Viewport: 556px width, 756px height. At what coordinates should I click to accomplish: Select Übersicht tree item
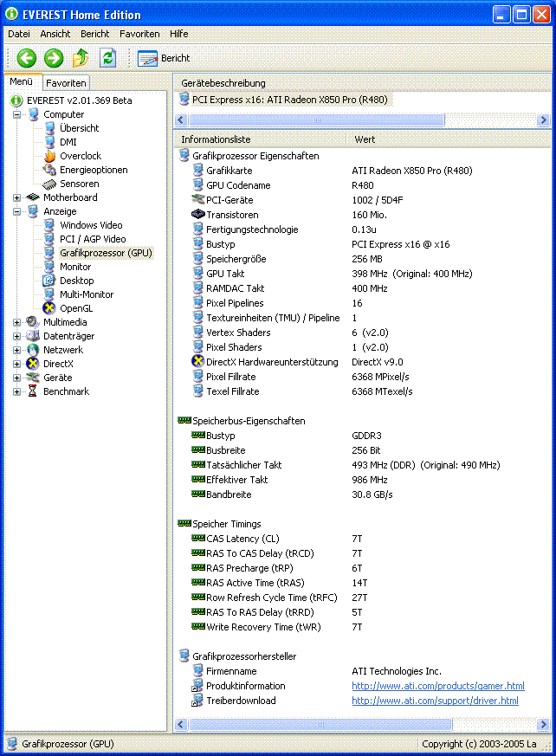79,128
